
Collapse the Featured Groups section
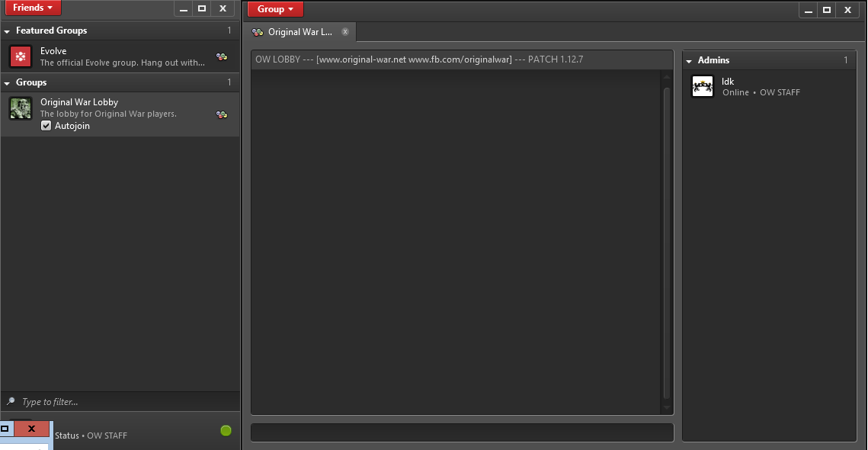[7, 31]
